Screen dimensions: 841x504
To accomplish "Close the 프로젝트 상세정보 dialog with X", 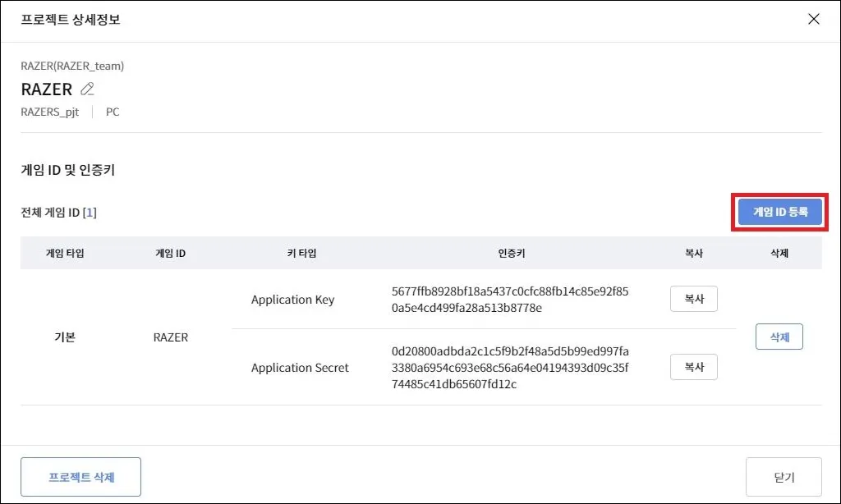I will [x=814, y=20].
